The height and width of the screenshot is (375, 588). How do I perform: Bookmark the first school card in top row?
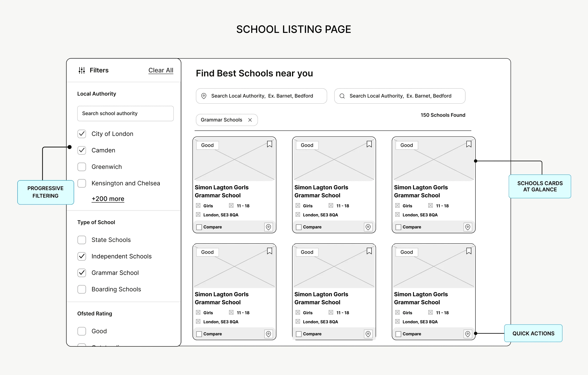click(x=270, y=144)
